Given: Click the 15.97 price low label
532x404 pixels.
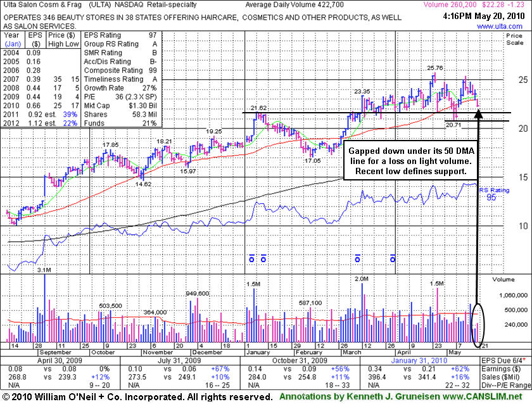Looking at the screenshot, I should (x=188, y=172).
